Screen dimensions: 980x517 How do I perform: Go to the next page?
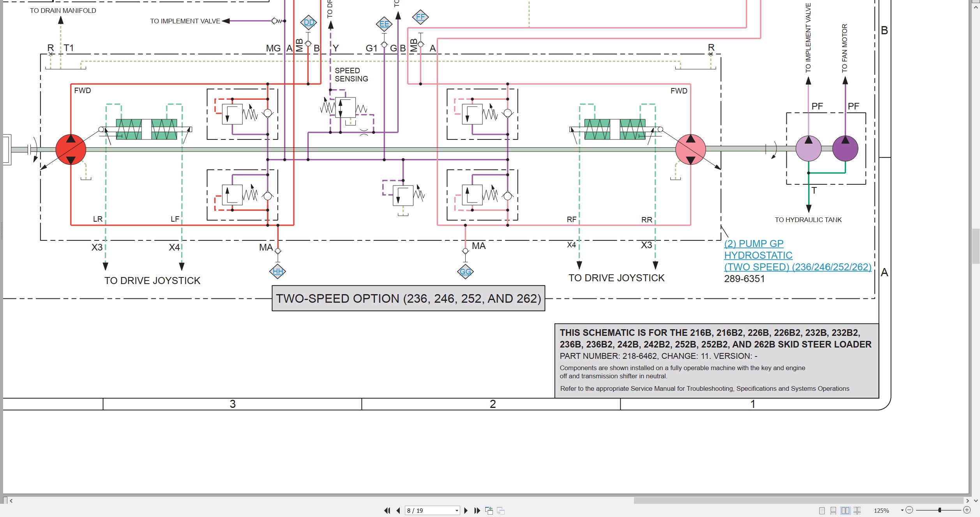(x=466, y=510)
